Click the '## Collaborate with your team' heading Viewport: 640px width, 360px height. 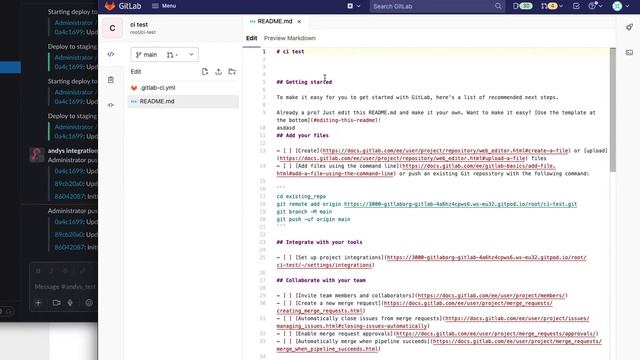(321, 280)
